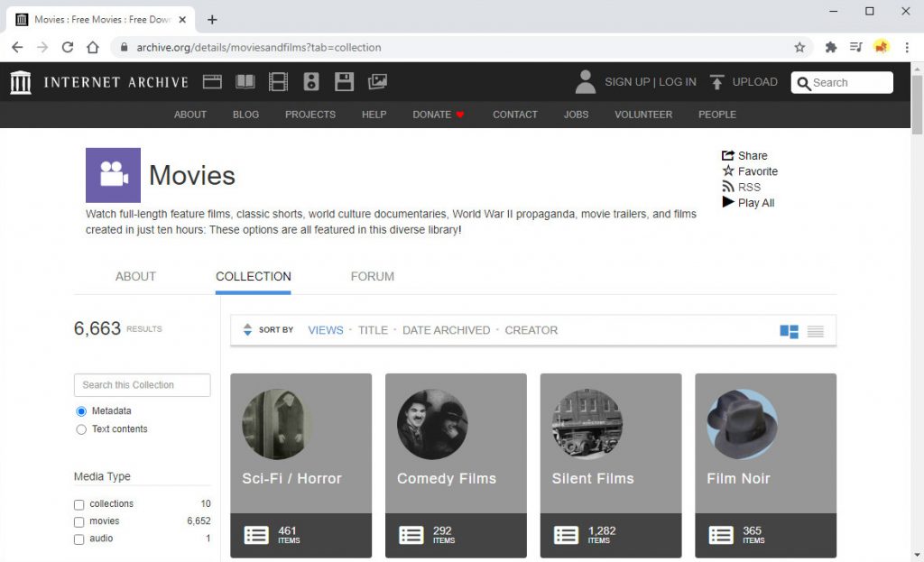Open Chrome three-dot menu
The height and width of the screenshot is (562, 924).
[907, 47]
